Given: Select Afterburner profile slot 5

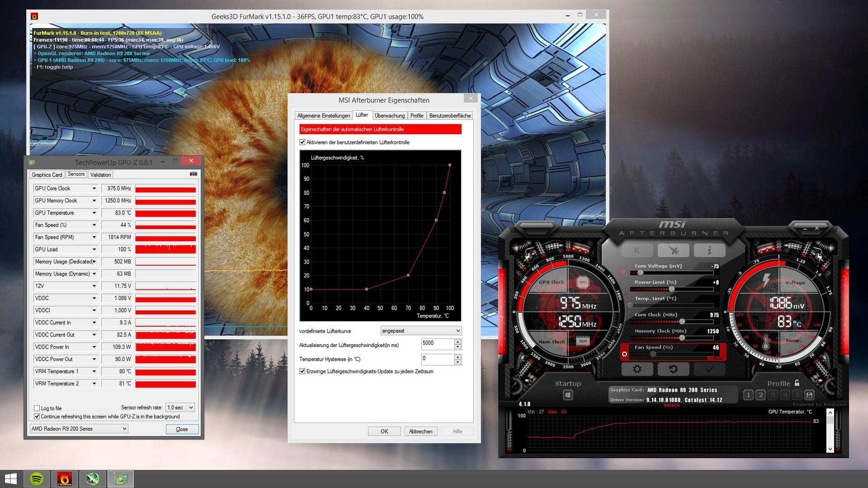Looking at the screenshot, I should (x=797, y=395).
